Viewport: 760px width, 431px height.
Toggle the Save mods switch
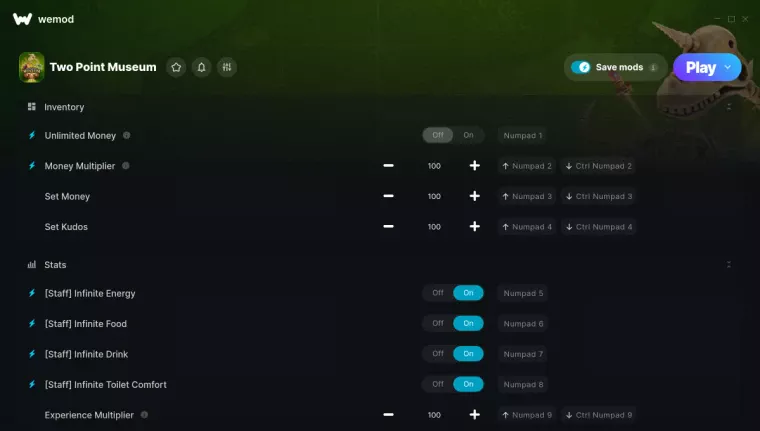pyautogui.click(x=580, y=67)
